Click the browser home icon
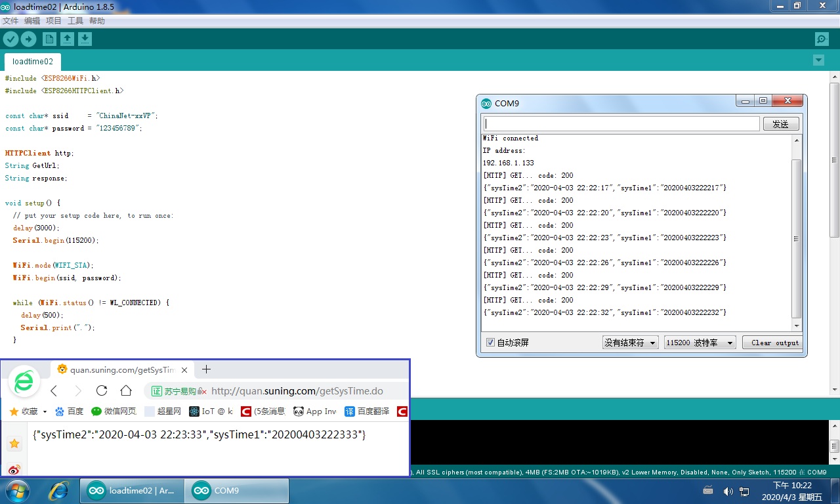The height and width of the screenshot is (504, 840). (x=125, y=390)
